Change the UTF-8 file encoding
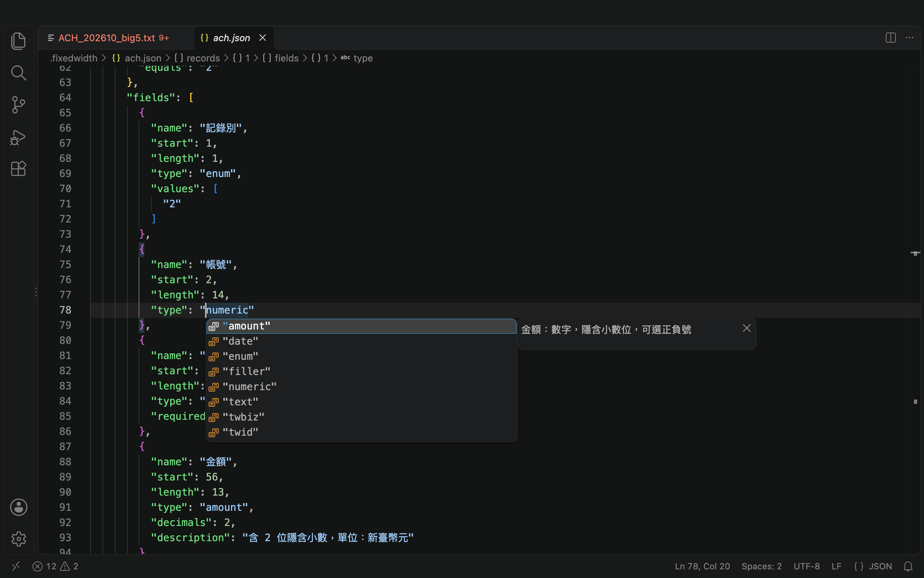 pyautogui.click(x=806, y=566)
